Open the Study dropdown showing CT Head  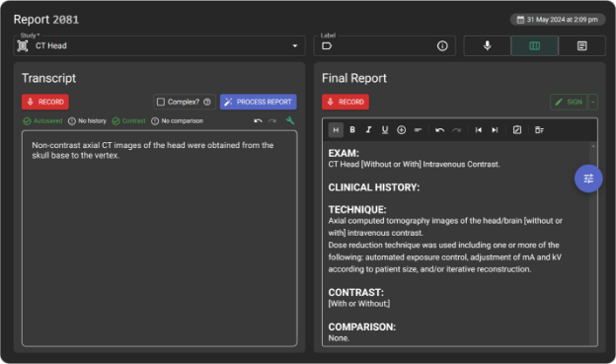click(160, 46)
